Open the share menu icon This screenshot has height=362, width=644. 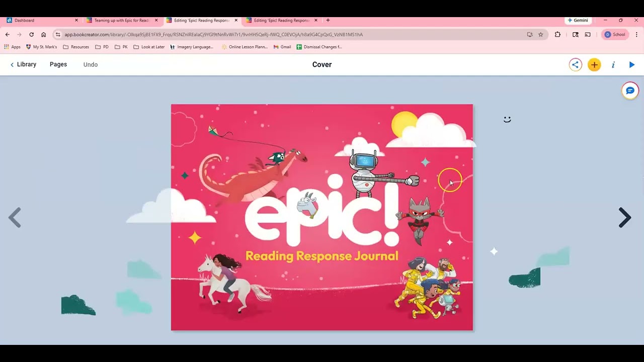(576, 64)
